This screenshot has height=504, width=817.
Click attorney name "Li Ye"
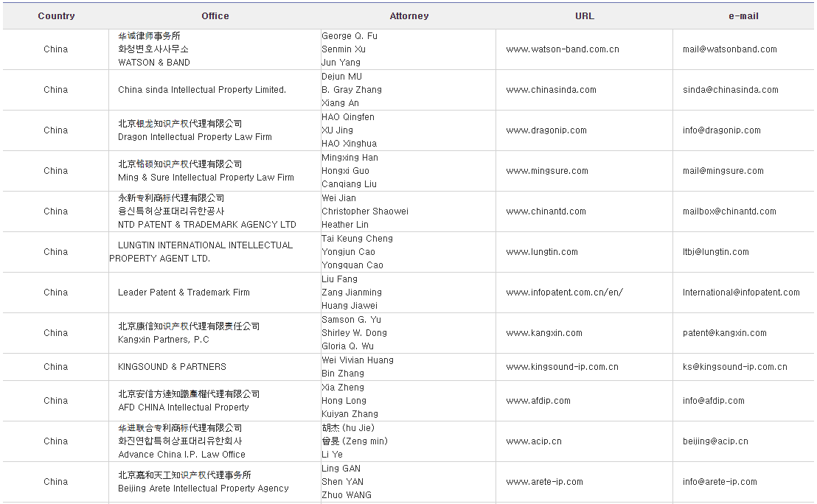coord(333,455)
